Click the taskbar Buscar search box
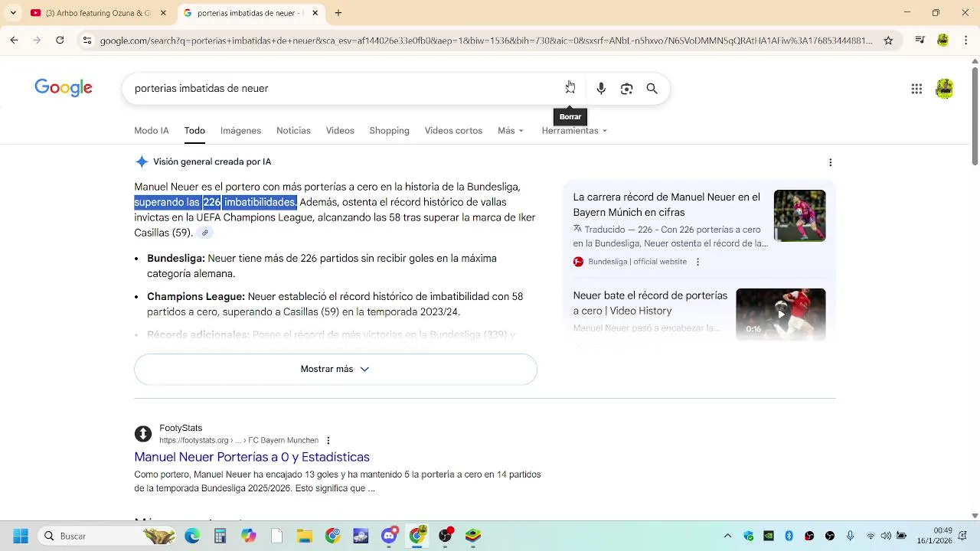The image size is (980, 551). 107,536
